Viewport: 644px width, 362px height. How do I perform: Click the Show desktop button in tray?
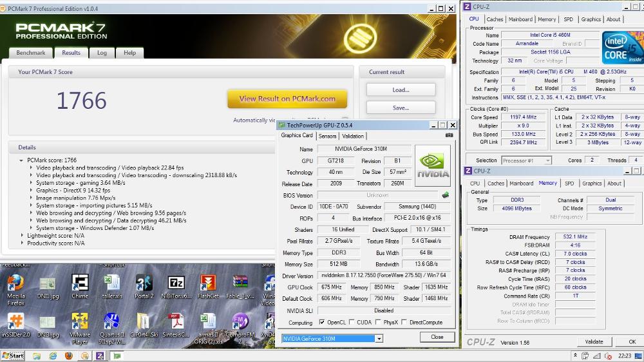tap(639, 356)
